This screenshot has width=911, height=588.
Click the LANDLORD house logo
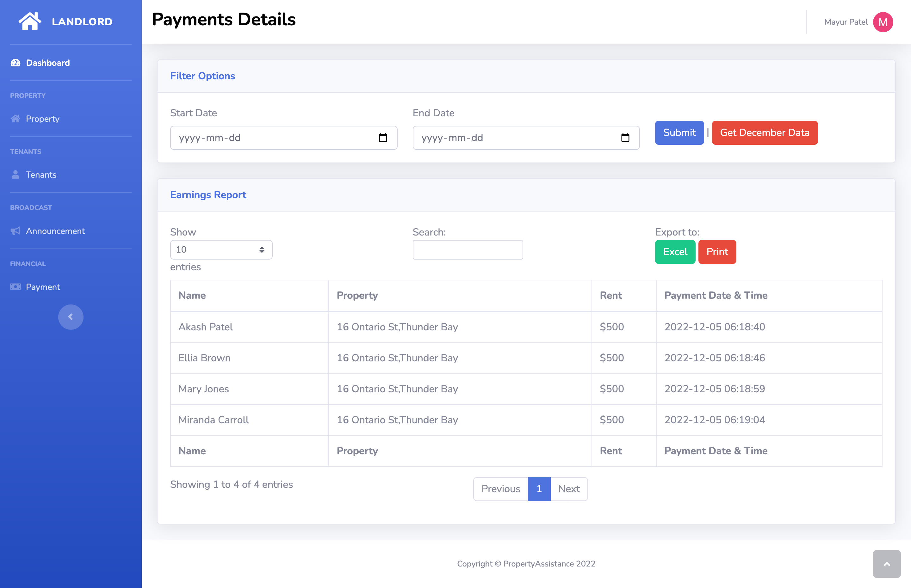31,21
